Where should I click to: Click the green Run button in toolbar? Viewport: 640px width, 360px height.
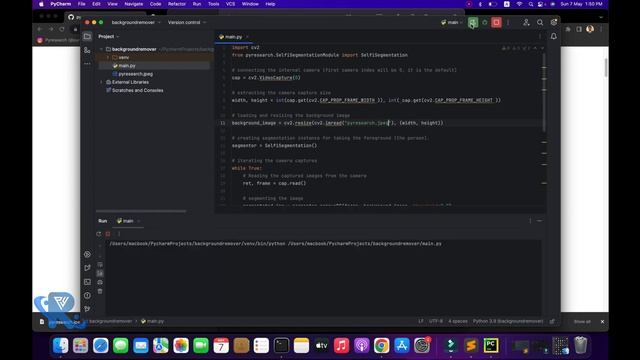473,22
